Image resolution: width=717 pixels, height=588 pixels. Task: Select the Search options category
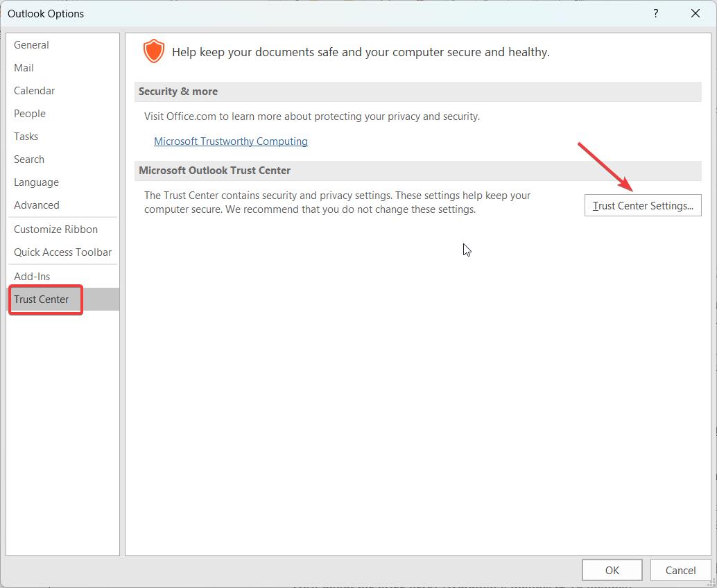point(29,159)
